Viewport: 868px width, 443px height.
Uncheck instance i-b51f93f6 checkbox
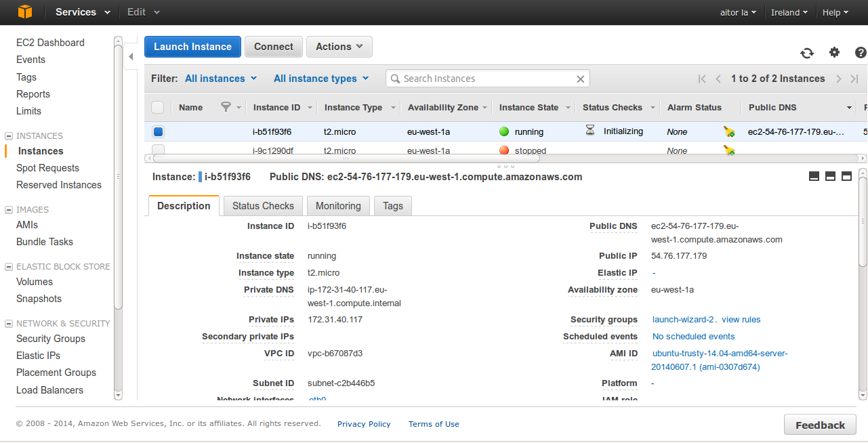[x=158, y=132]
